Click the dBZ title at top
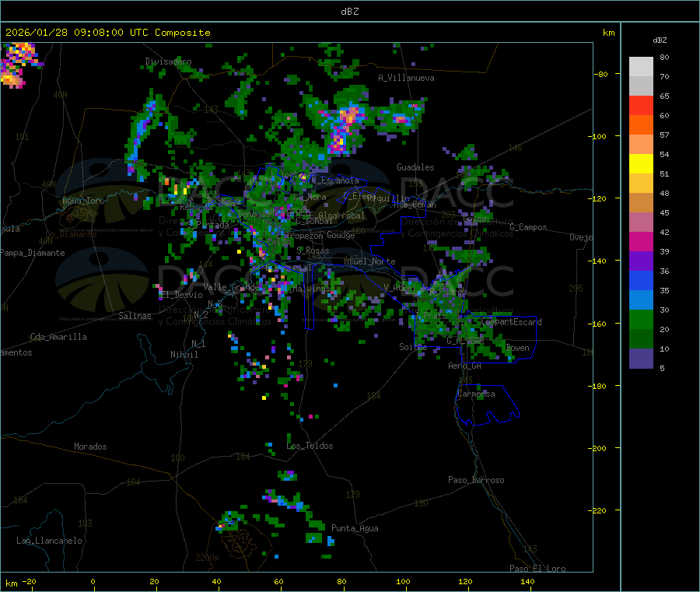The height and width of the screenshot is (592, 700). pyautogui.click(x=349, y=12)
